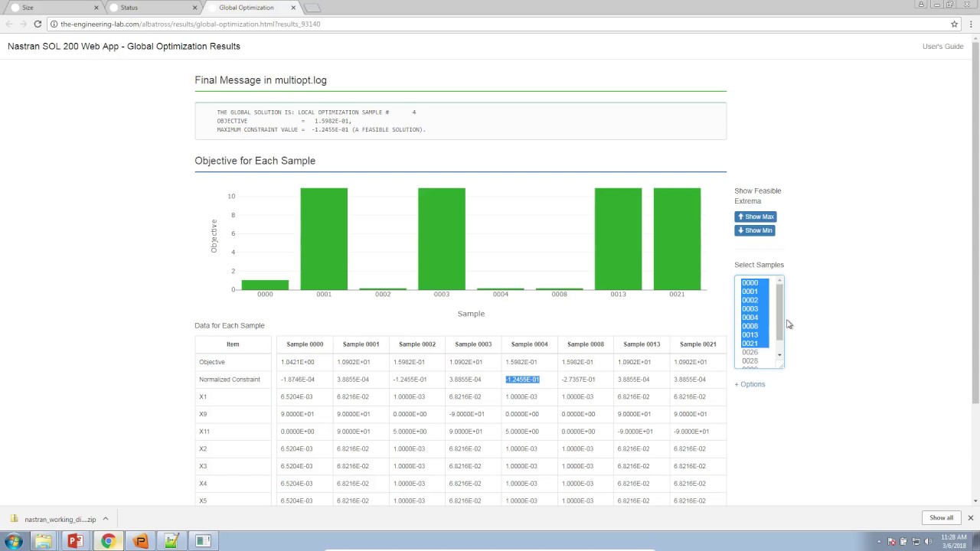This screenshot has width=980, height=551.
Task: Click the sample 0001 bar in chart
Action: [x=324, y=239]
